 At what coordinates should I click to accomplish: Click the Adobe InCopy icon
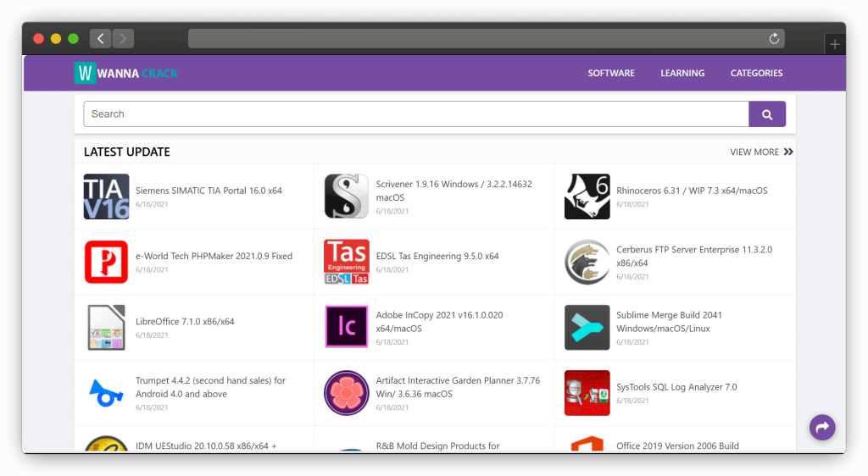coord(346,327)
